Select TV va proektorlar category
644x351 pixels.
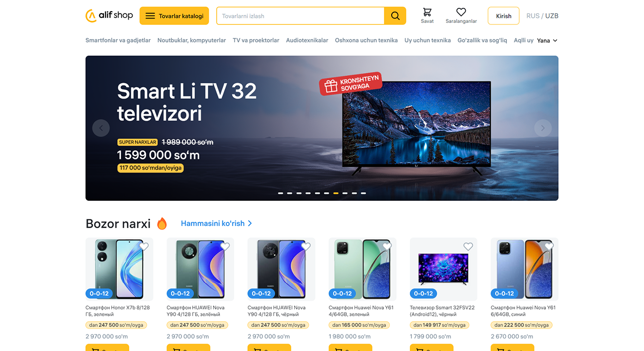[256, 40]
